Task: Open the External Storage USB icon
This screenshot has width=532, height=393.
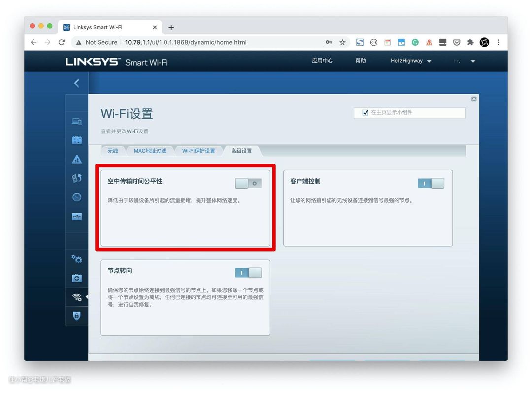Action: [77, 216]
